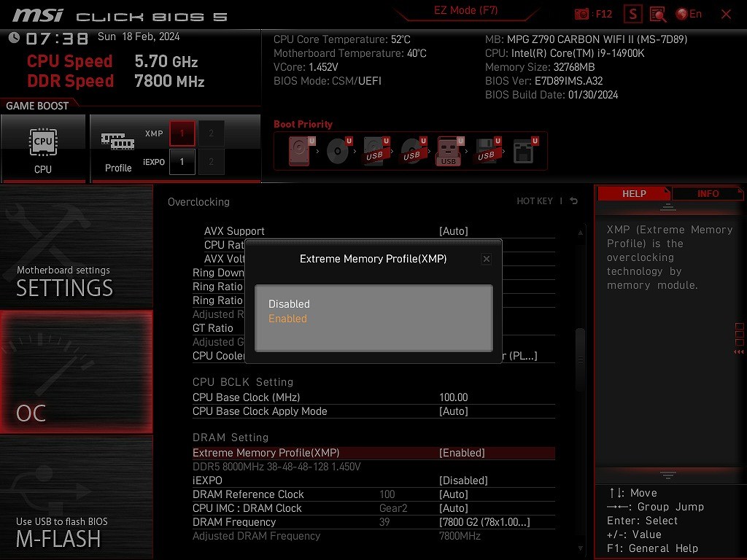Open the BIOS search magnifier icon
Screen dimensions: 747x560
point(658,14)
